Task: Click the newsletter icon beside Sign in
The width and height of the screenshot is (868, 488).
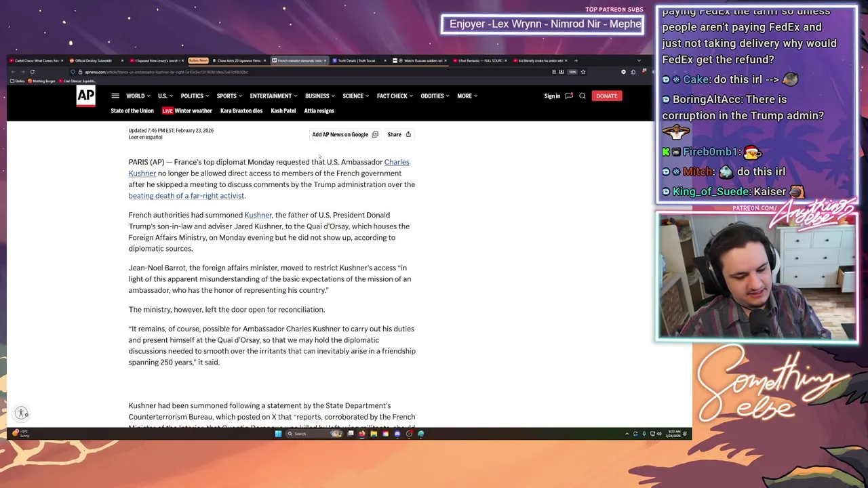Action: coord(569,96)
